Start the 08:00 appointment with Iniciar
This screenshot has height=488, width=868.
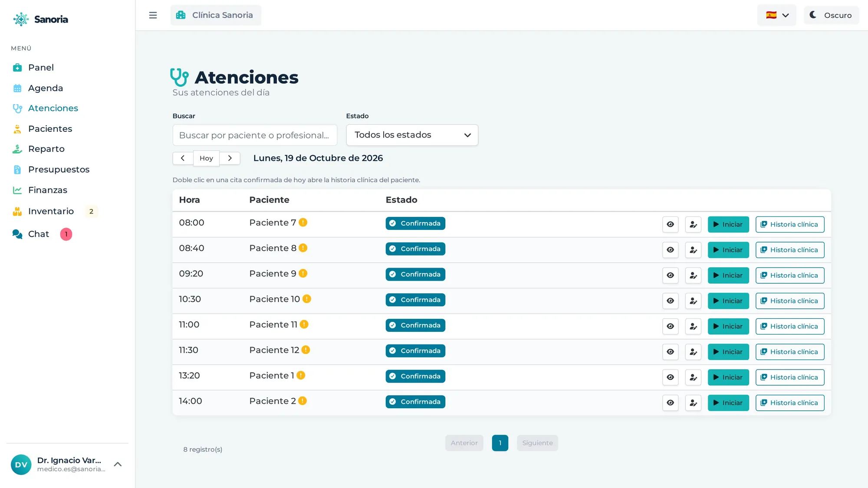pyautogui.click(x=728, y=224)
